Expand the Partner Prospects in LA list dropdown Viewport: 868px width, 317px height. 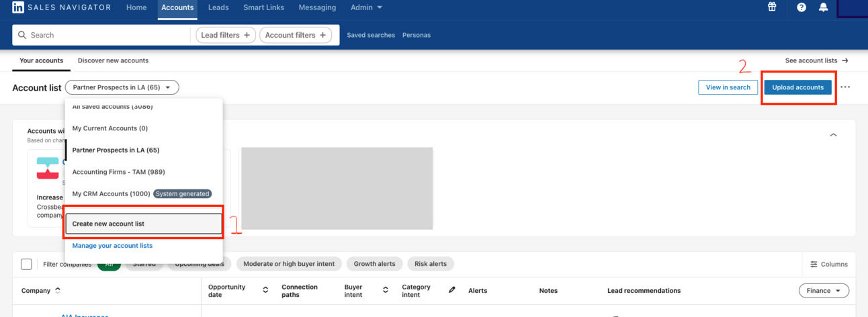[x=122, y=87]
